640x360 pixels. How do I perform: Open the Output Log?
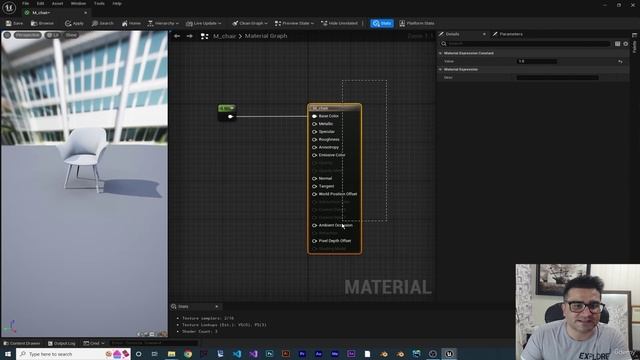(62, 343)
